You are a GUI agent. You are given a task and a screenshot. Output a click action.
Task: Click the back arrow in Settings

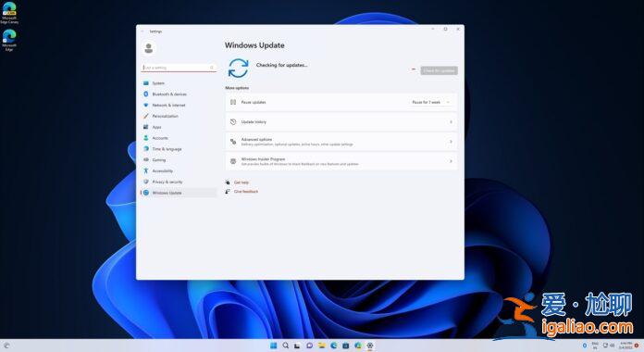(x=142, y=31)
